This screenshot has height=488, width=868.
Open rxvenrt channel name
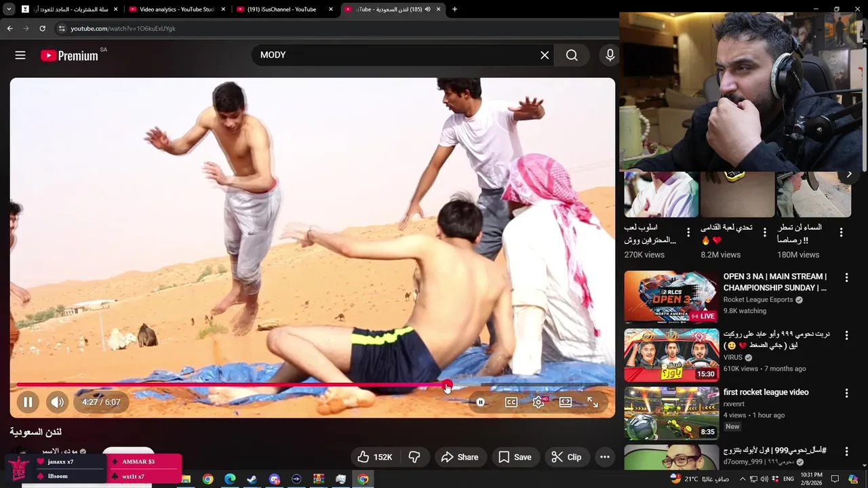point(734,404)
